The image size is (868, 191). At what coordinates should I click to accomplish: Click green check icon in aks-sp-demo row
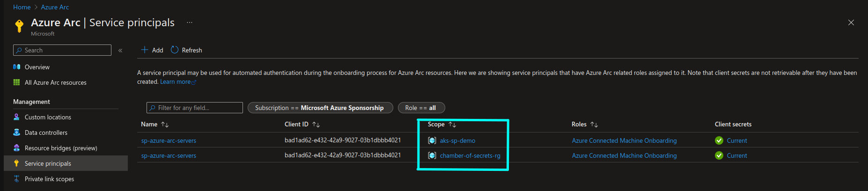pos(719,140)
